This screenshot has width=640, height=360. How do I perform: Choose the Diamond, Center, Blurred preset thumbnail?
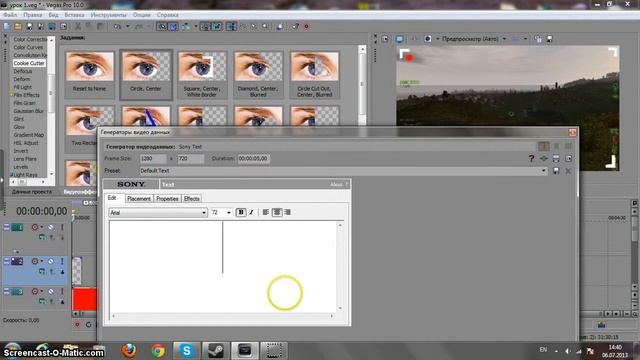(258, 74)
